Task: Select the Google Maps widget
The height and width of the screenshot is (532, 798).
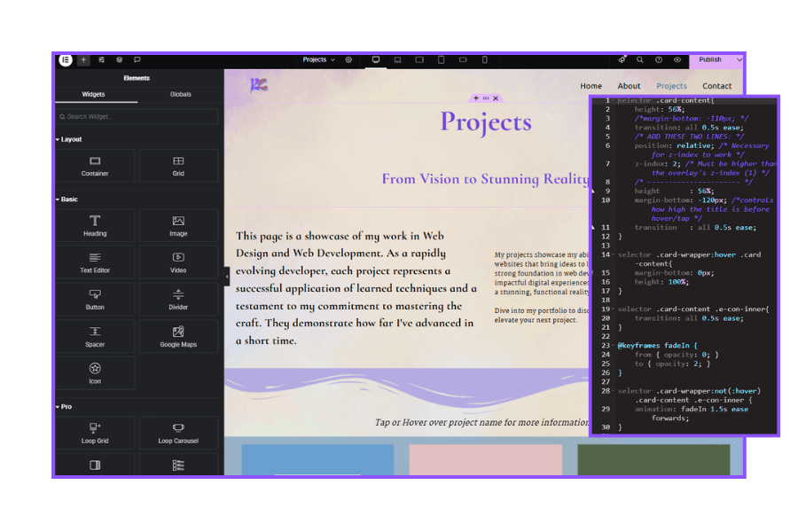Action: (x=177, y=336)
